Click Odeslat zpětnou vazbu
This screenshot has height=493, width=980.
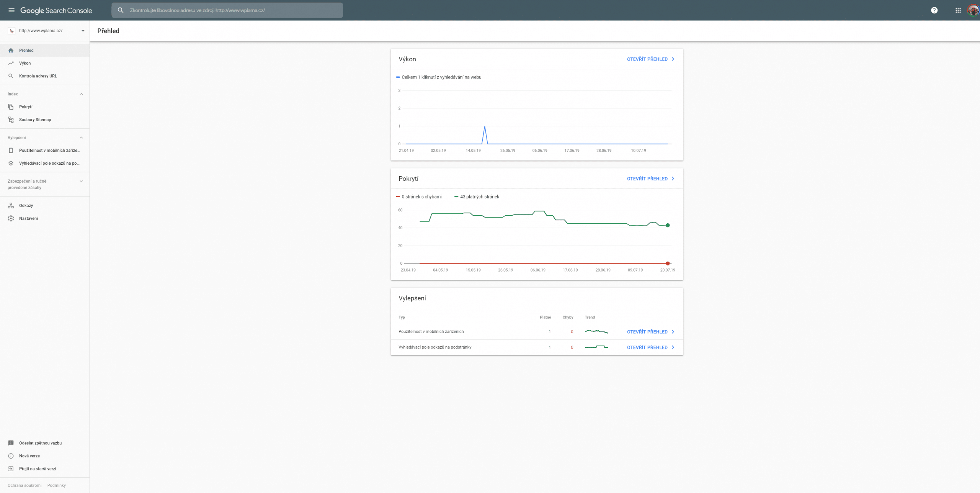pyautogui.click(x=40, y=443)
